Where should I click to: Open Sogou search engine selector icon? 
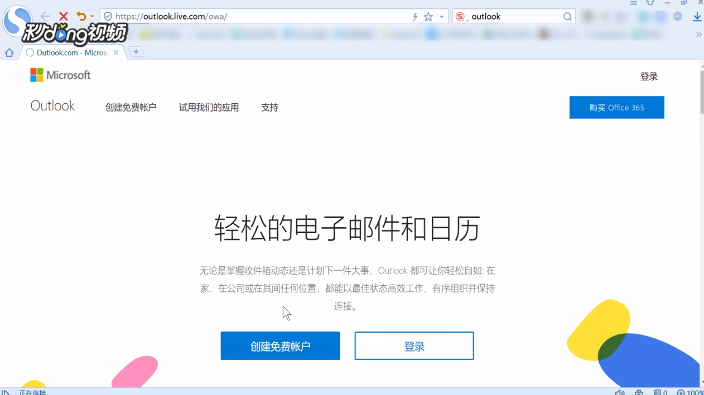point(460,17)
